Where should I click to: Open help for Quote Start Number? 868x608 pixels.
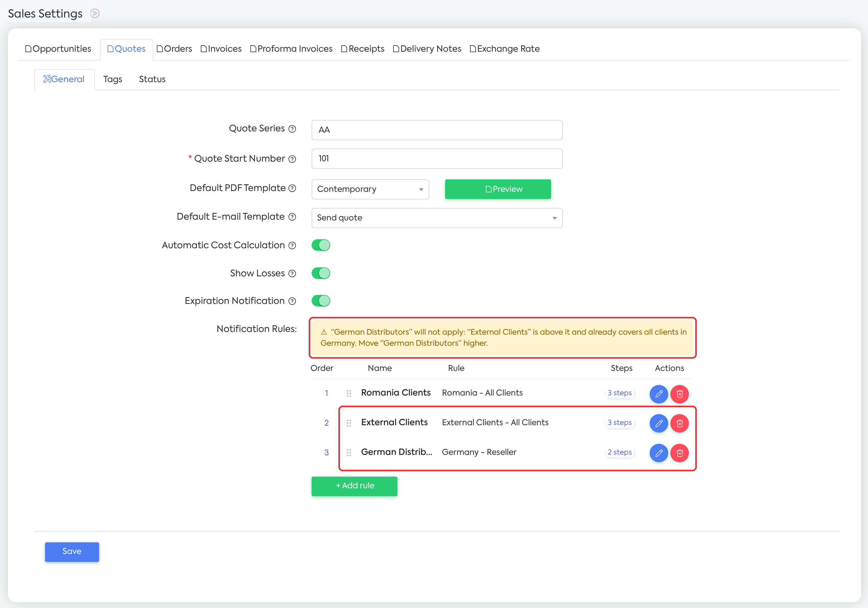pos(292,159)
